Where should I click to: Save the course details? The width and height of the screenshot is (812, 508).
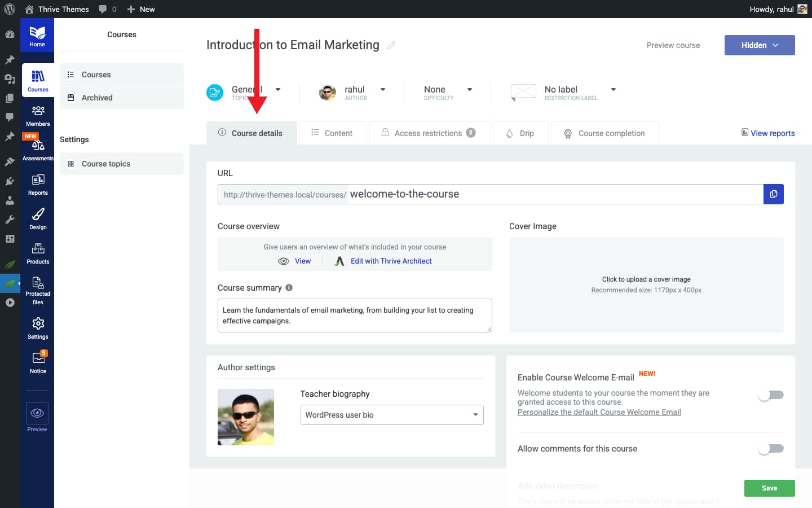tap(769, 488)
